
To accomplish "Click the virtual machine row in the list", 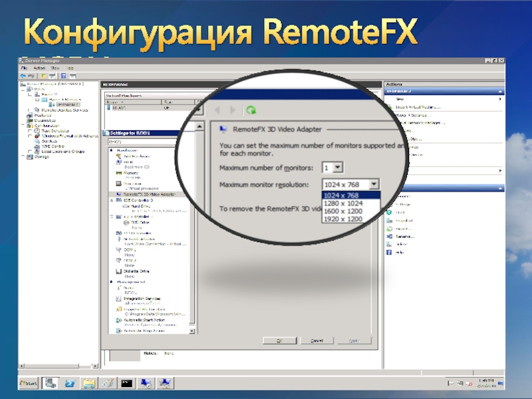I will (x=151, y=108).
